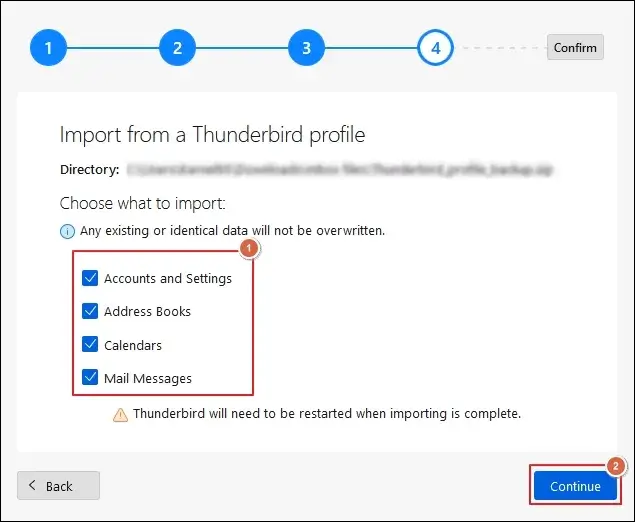Uncheck the Accounts and Settings checkbox

90,278
